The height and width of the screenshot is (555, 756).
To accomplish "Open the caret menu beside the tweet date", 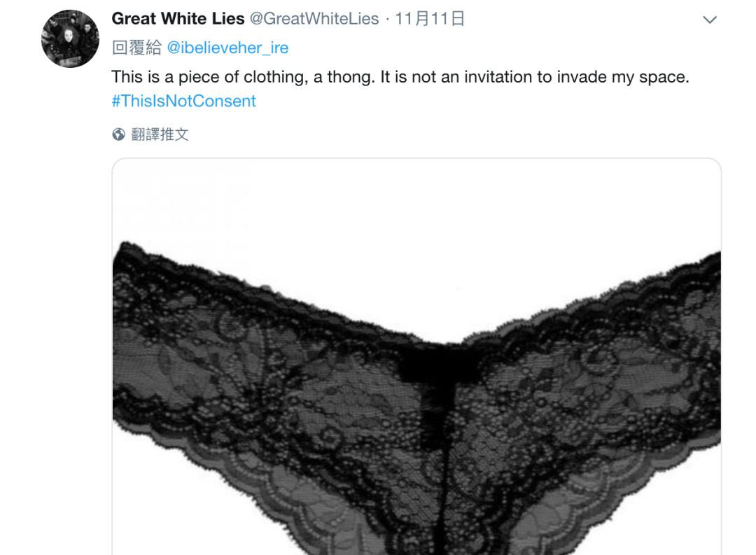I will pyautogui.click(x=710, y=20).
